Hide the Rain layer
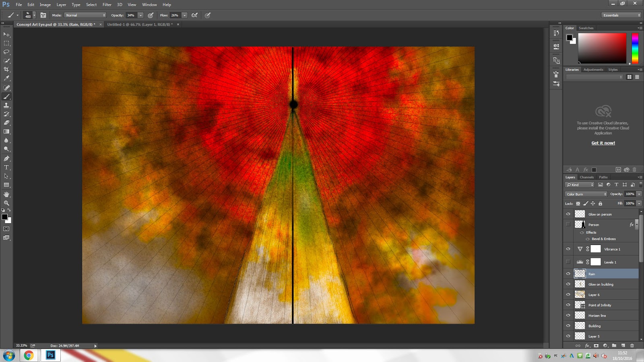The width and height of the screenshot is (644, 362). coord(568,274)
